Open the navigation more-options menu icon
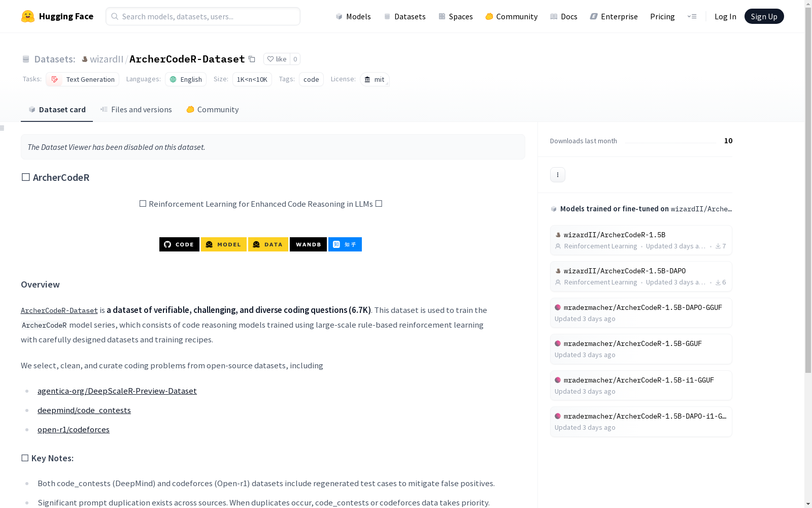 (x=692, y=16)
